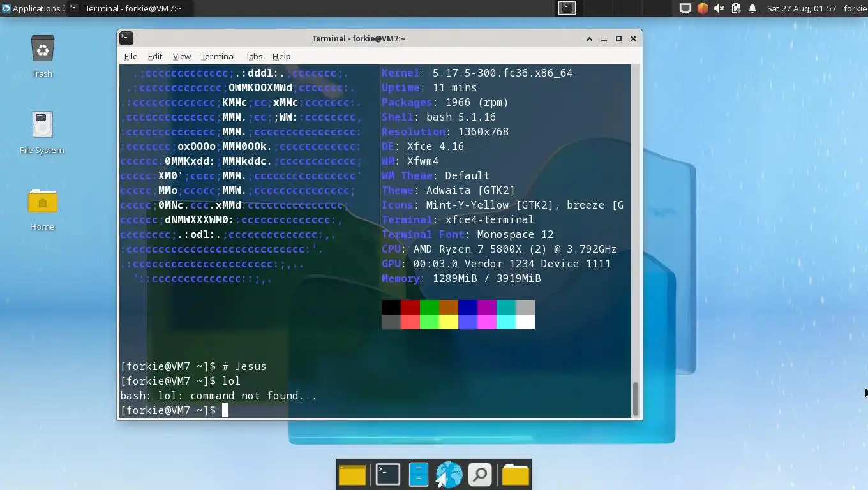Click the 'WM Theme: Default' line
The image size is (868, 490).
point(436,175)
